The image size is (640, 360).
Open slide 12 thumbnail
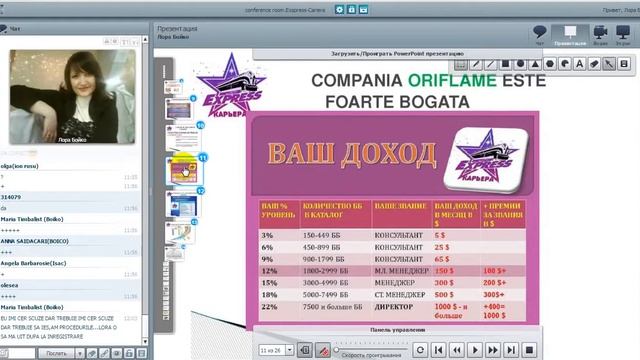[183, 204]
